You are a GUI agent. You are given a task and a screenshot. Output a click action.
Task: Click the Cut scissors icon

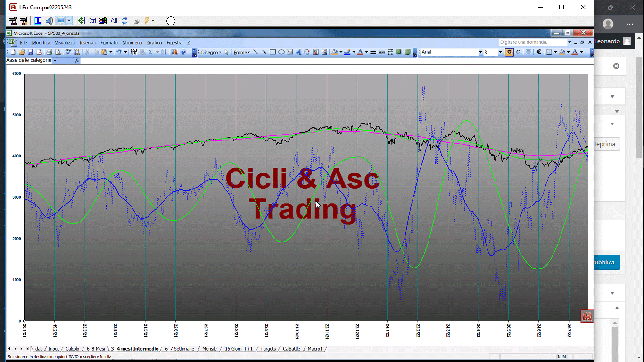point(87,52)
